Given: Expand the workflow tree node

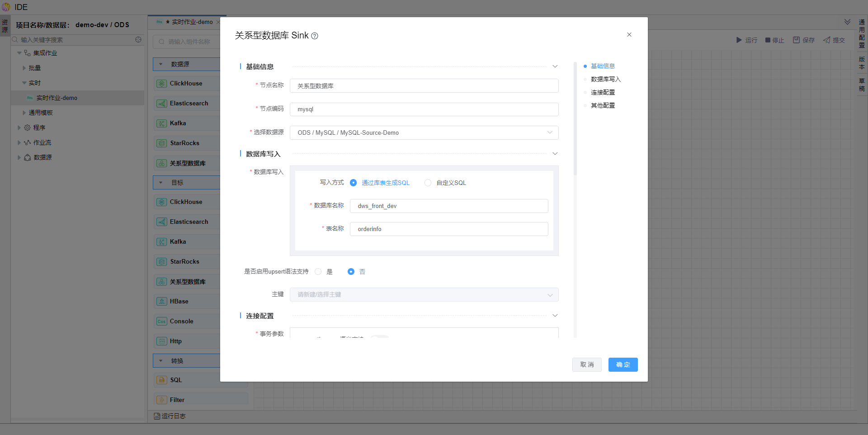Looking at the screenshot, I should 19,143.
